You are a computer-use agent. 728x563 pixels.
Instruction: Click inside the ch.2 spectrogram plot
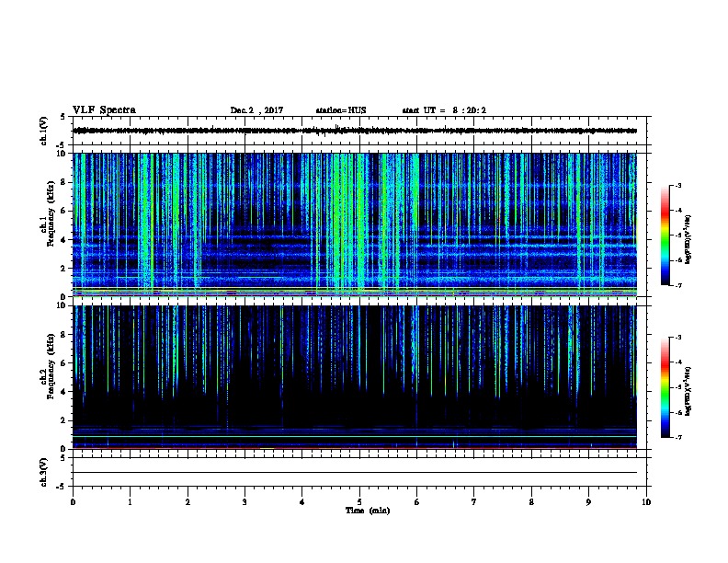pyautogui.click(x=355, y=377)
